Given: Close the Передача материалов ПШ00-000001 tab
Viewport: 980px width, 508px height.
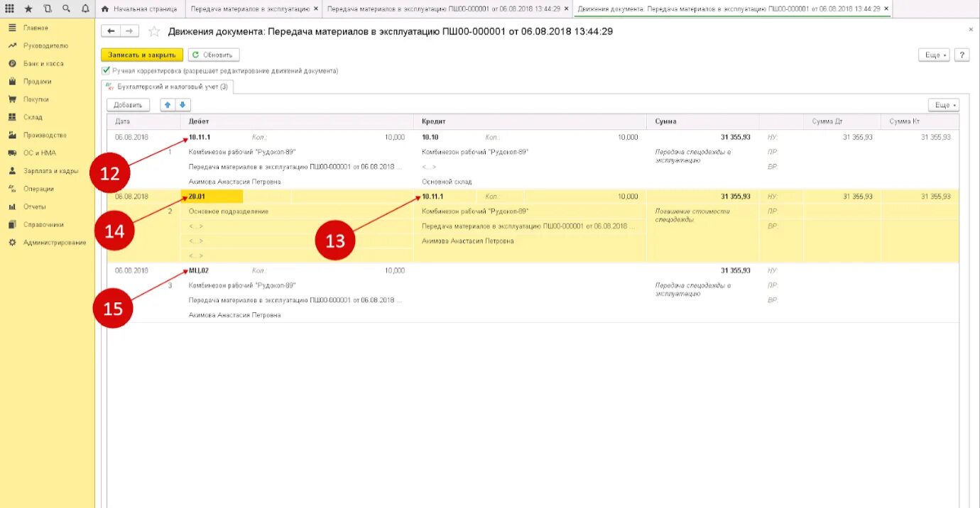Looking at the screenshot, I should click(x=566, y=9).
